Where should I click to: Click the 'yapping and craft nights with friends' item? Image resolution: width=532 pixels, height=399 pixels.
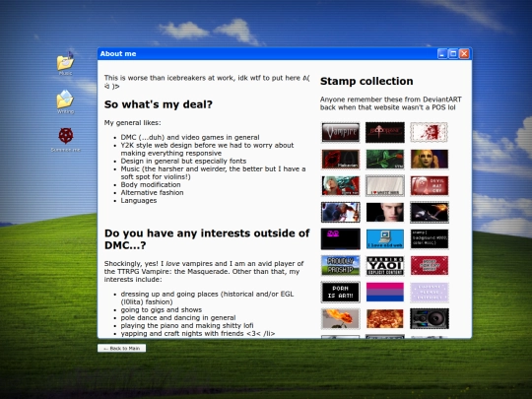click(x=198, y=334)
